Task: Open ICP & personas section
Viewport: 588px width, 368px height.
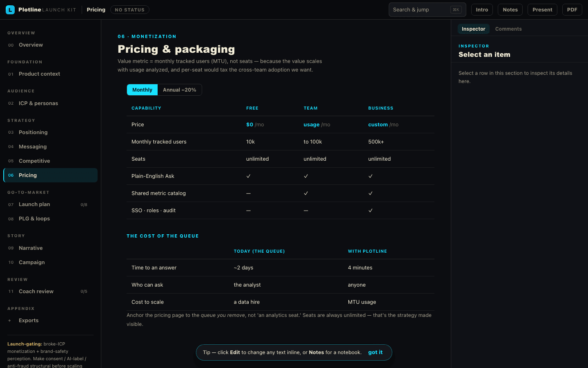Action: (x=50, y=103)
